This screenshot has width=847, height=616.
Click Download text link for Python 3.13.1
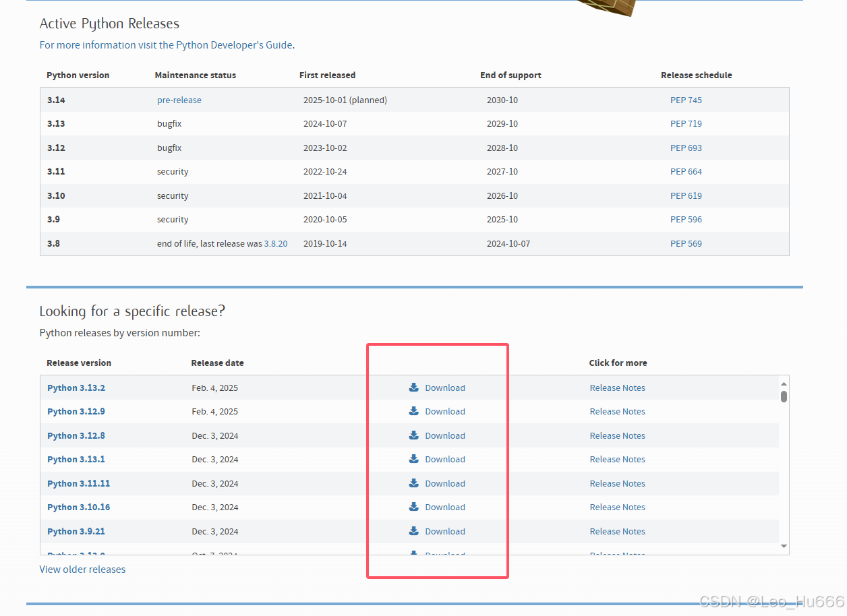click(x=445, y=459)
